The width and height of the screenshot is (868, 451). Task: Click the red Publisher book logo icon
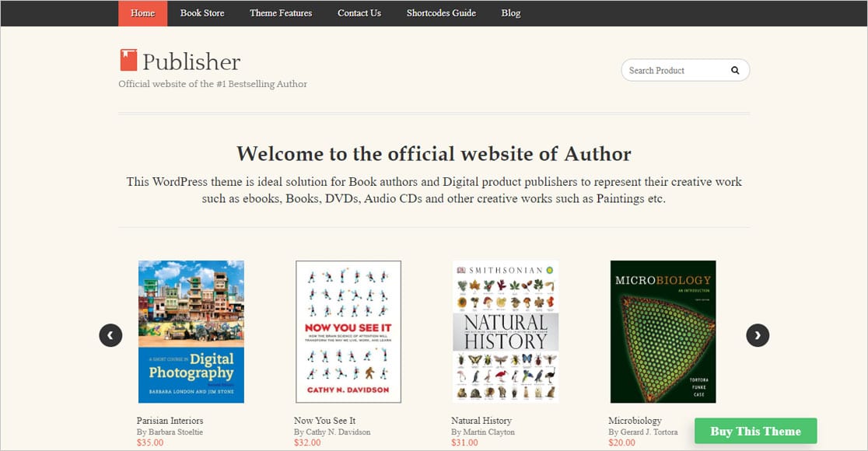coord(128,60)
